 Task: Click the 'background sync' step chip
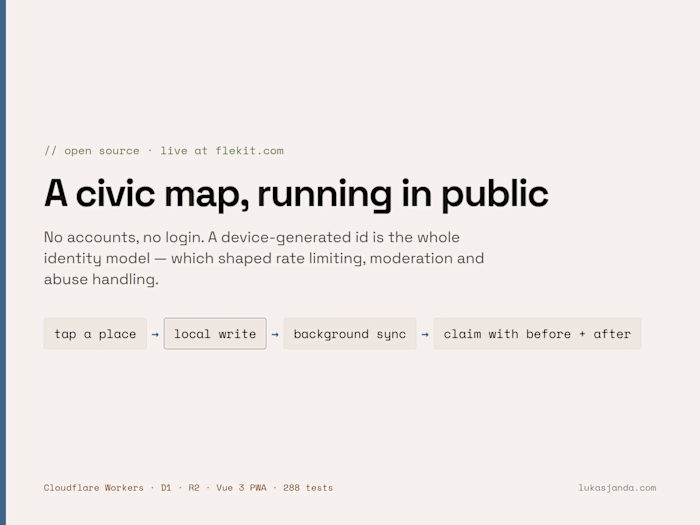(350, 333)
